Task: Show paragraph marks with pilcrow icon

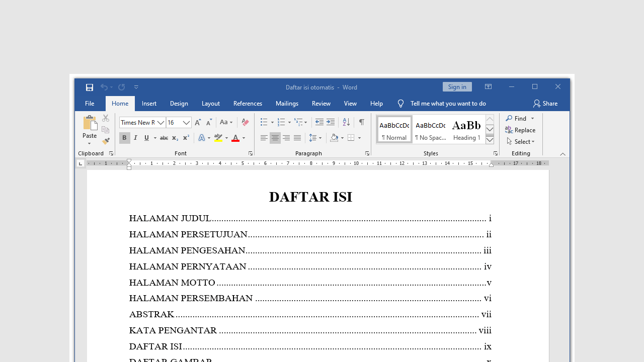Action: pyautogui.click(x=361, y=122)
